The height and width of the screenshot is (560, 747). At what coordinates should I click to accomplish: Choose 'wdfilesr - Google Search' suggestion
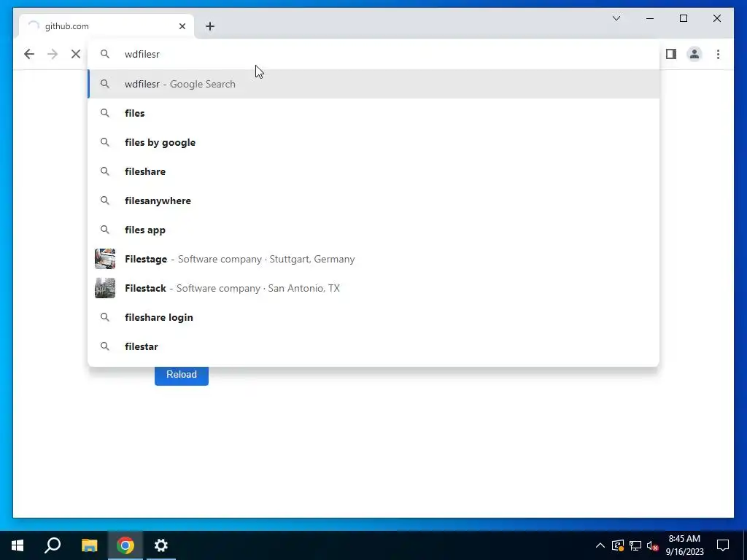coord(373,84)
